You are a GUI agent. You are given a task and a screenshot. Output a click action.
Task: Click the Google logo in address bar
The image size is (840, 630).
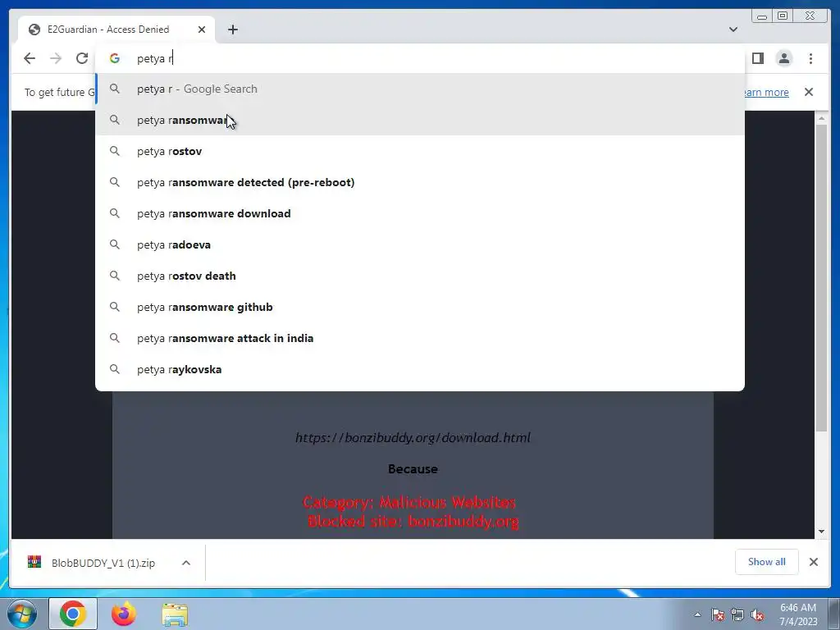[115, 58]
